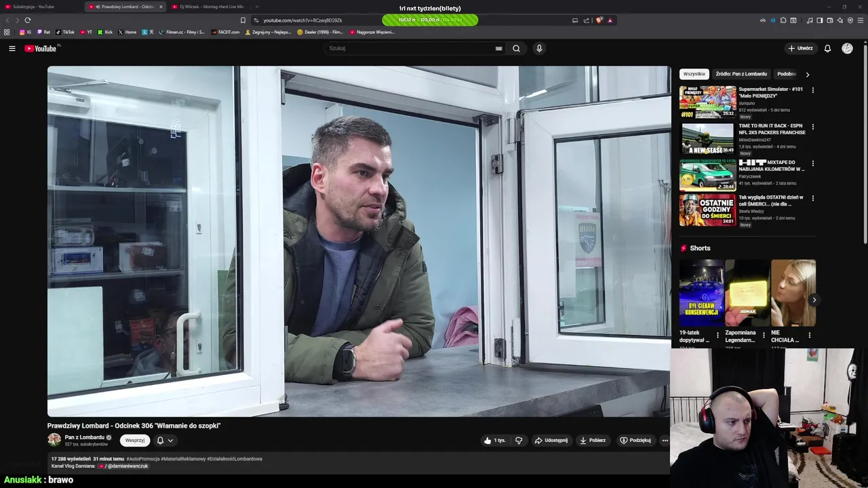Open the Brave Shields lion icon
This screenshot has height=488, width=868.
click(599, 20)
